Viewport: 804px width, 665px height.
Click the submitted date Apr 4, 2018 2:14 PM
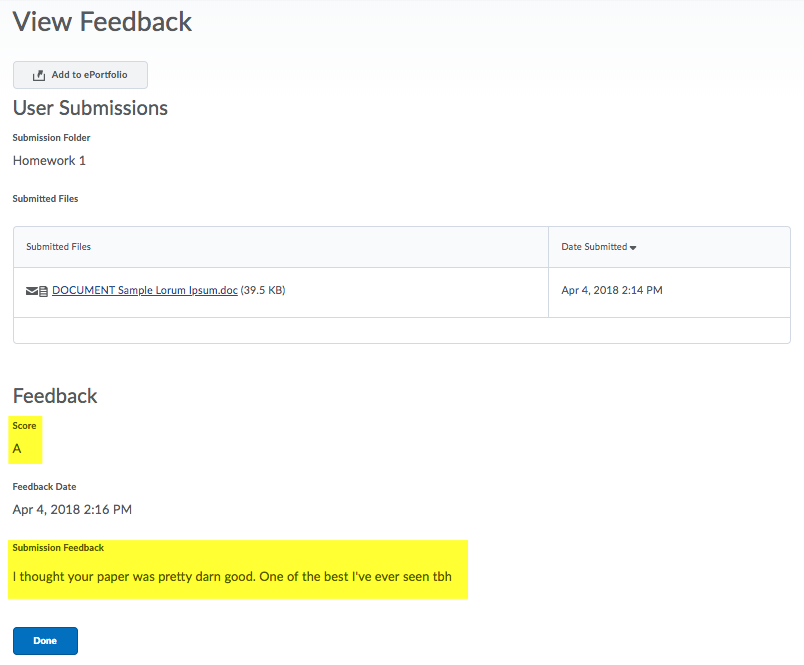click(612, 290)
